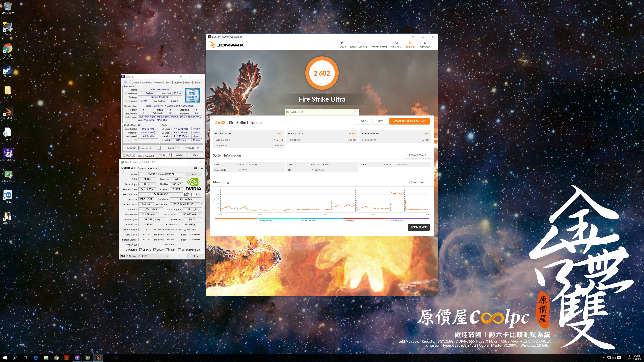Click taskbar clock showing 09:45

(634, 357)
